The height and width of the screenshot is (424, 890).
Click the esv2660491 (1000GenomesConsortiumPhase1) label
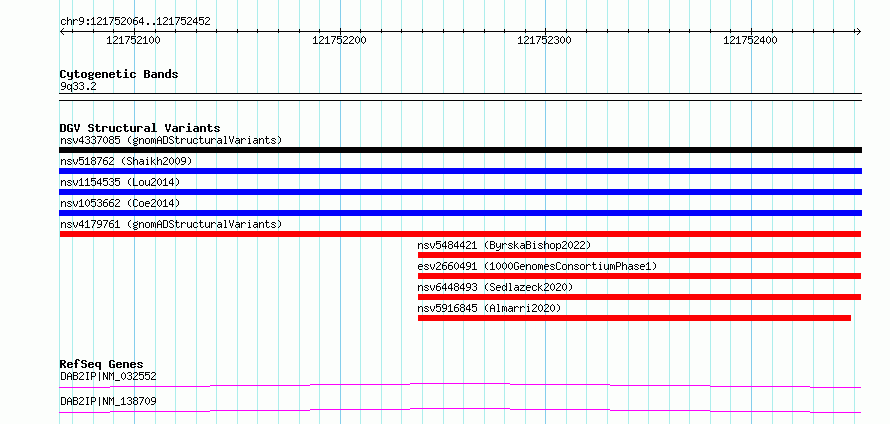(x=537, y=266)
